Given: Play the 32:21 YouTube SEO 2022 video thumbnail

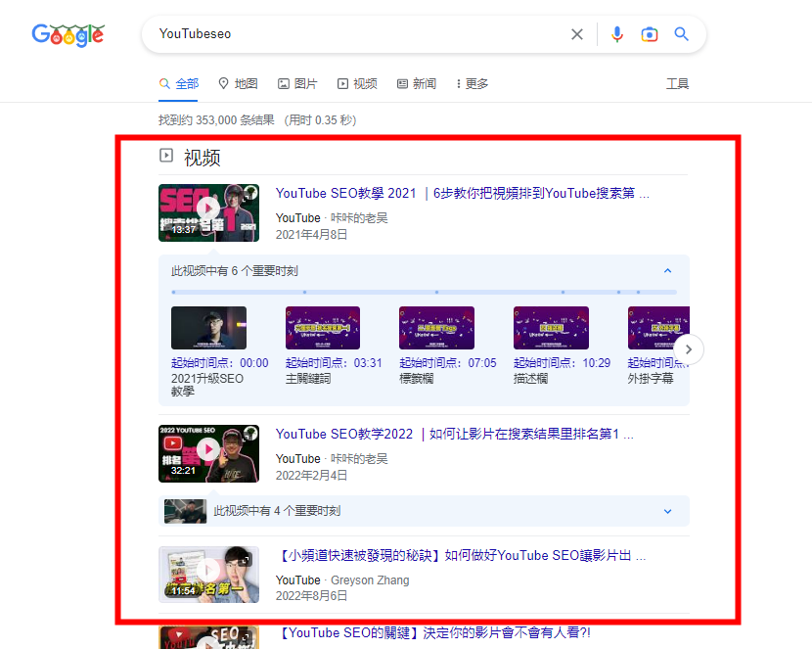Looking at the screenshot, I should pyautogui.click(x=208, y=453).
